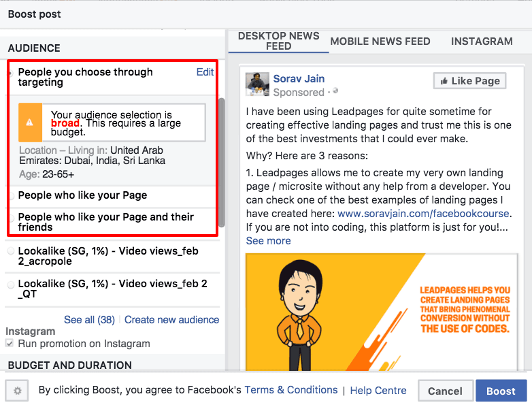
Task: Click the audience selection is broad message
Action: coord(116,123)
